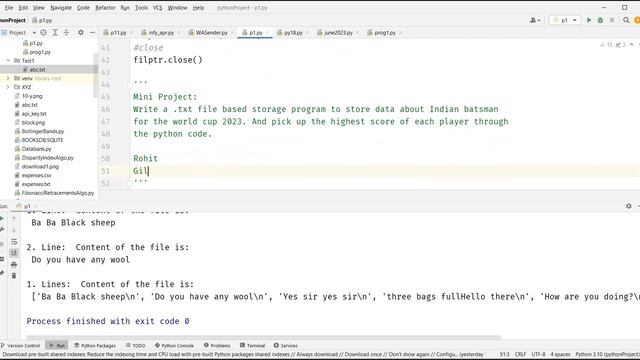Open the Services tool window
This screenshot has width=640, height=360.
tap(285, 345)
